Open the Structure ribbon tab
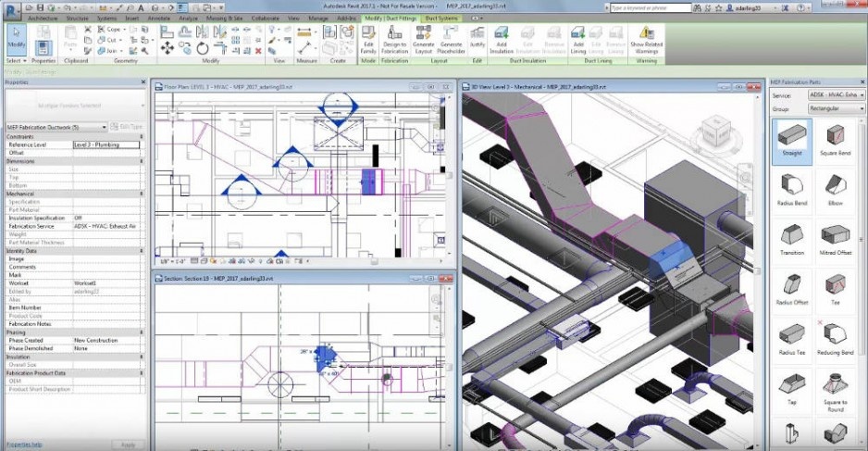Viewport: 868px width, 451px height. coord(77,19)
